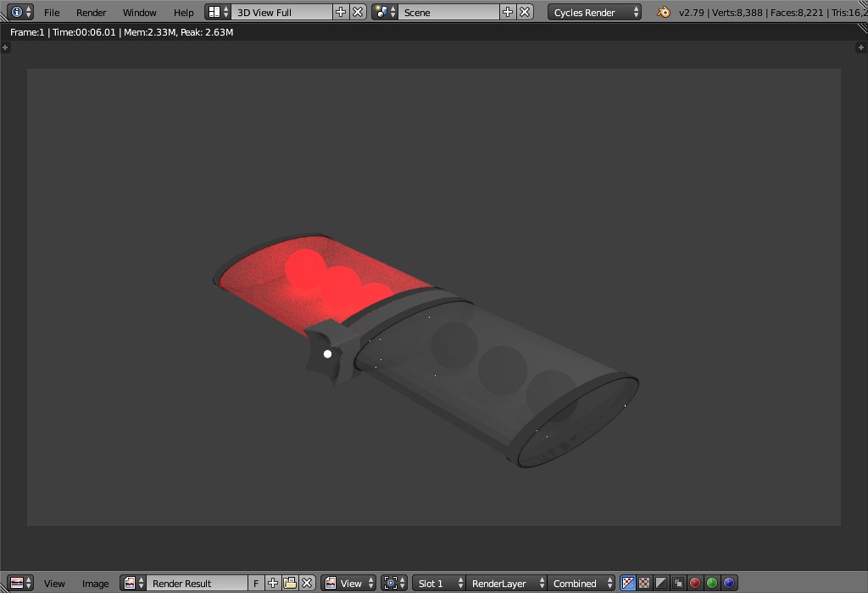Click the rendered image in the viewer
Viewport: 868px width, 593px height.
pyautogui.click(x=434, y=297)
